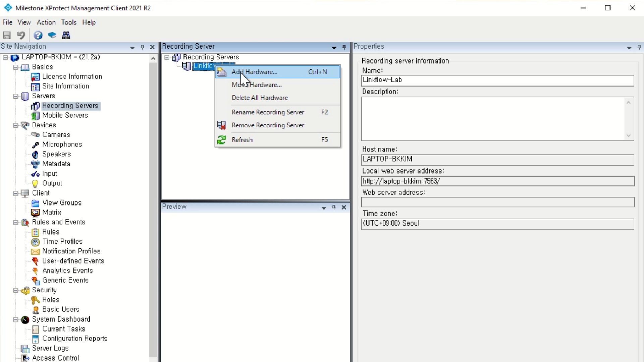Open the Help question mark icon
The image size is (644, 362).
(38, 35)
